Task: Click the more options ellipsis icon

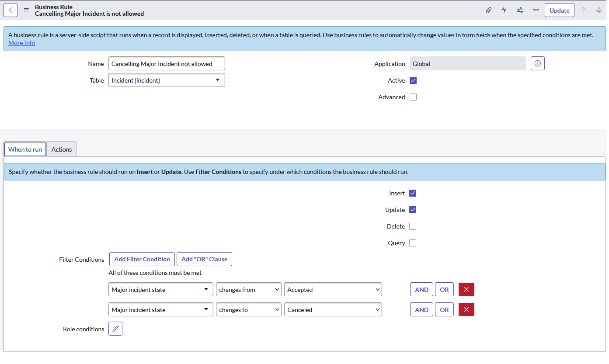Action: click(536, 10)
